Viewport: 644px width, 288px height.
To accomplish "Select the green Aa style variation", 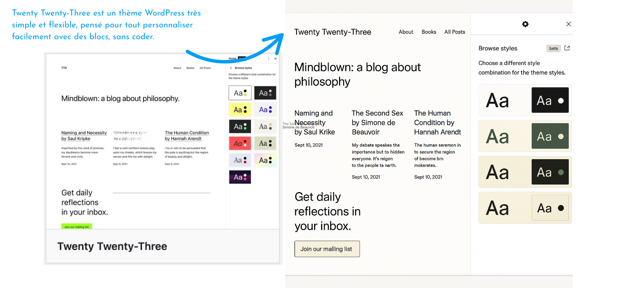I will [x=525, y=136].
